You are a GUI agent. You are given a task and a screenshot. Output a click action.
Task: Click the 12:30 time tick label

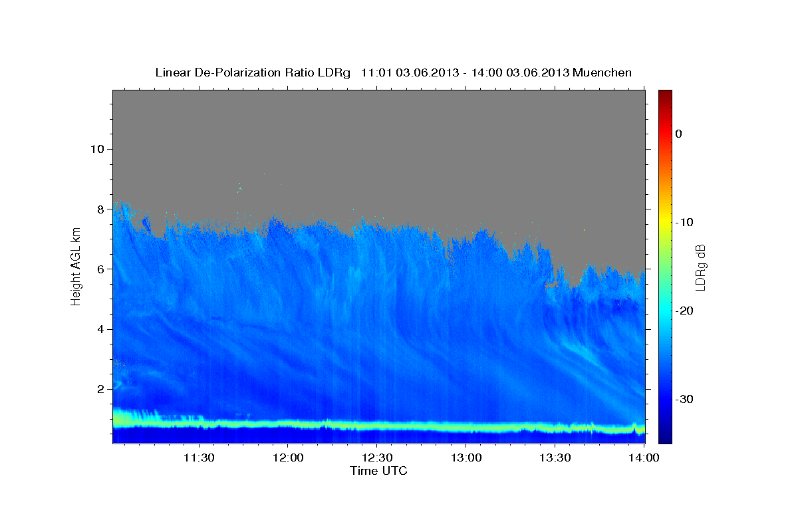point(377,458)
